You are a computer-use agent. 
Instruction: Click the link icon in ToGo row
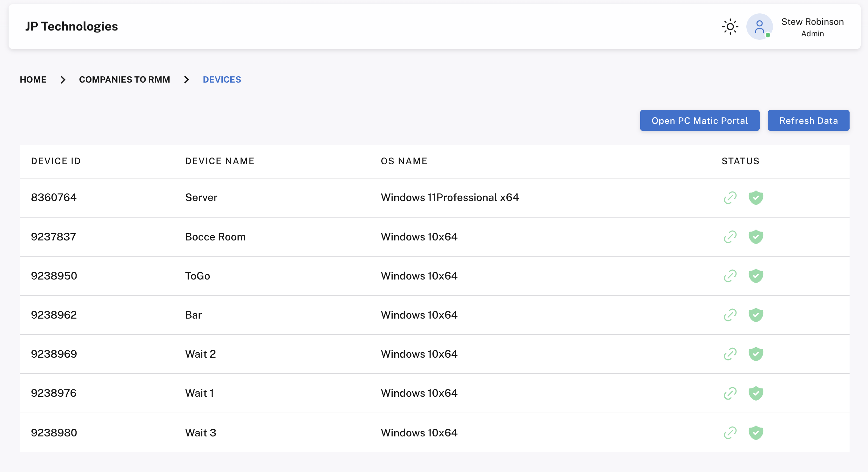(x=730, y=276)
